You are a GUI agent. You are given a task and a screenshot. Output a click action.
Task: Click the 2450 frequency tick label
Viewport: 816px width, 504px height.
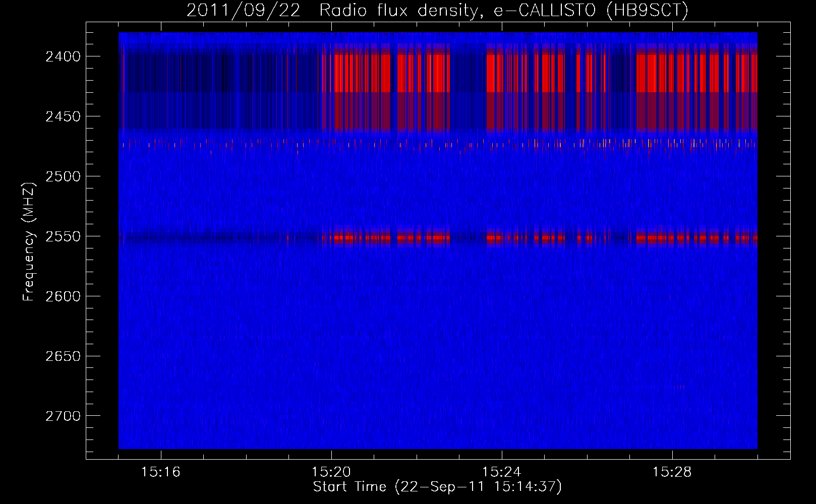tap(63, 116)
